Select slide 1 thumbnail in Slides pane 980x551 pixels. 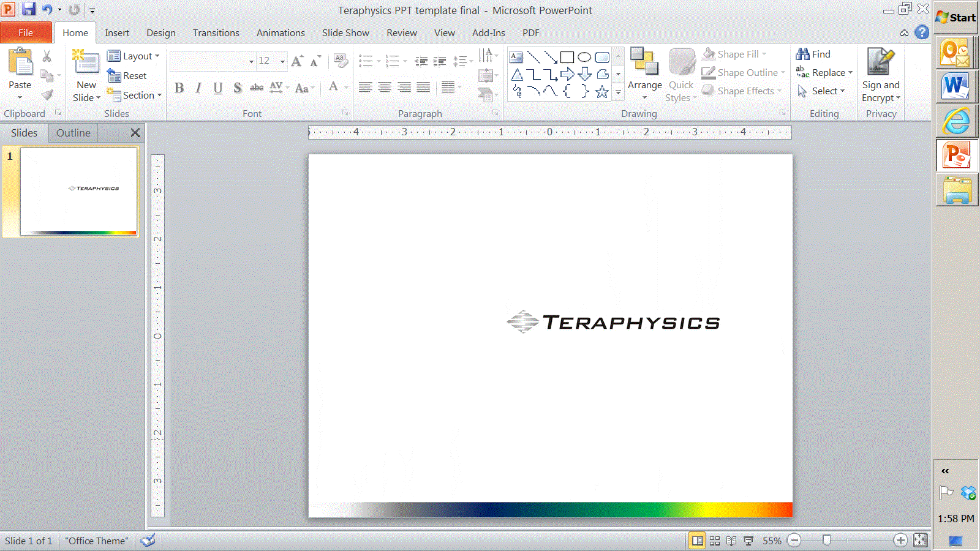(x=78, y=191)
